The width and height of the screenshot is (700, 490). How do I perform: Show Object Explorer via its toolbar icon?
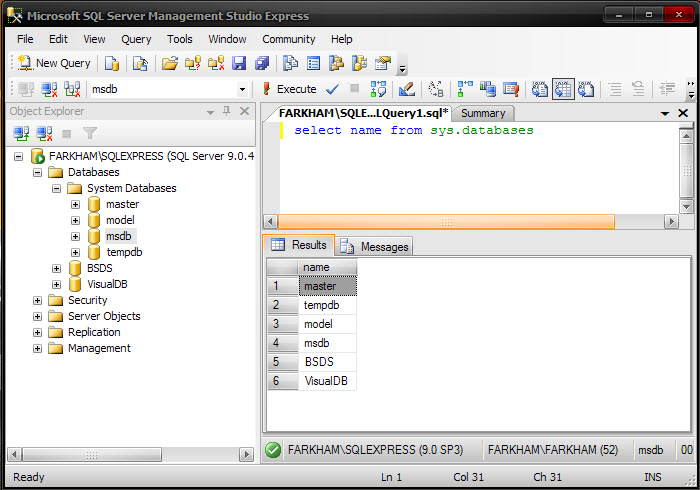(x=337, y=63)
